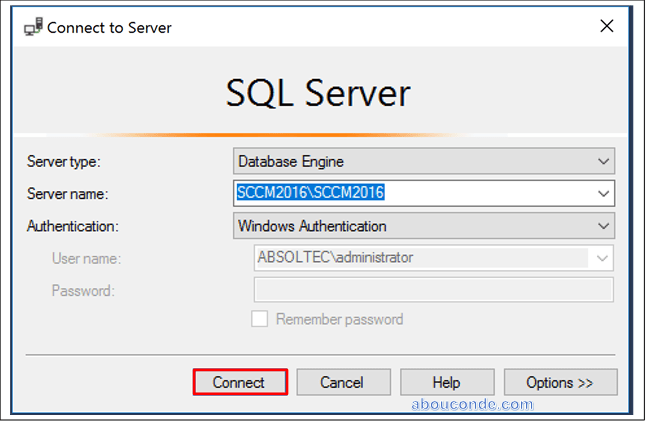Close the Connect to Server dialog
The width and height of the screenshot is (646, 433).
coord(607,27)
